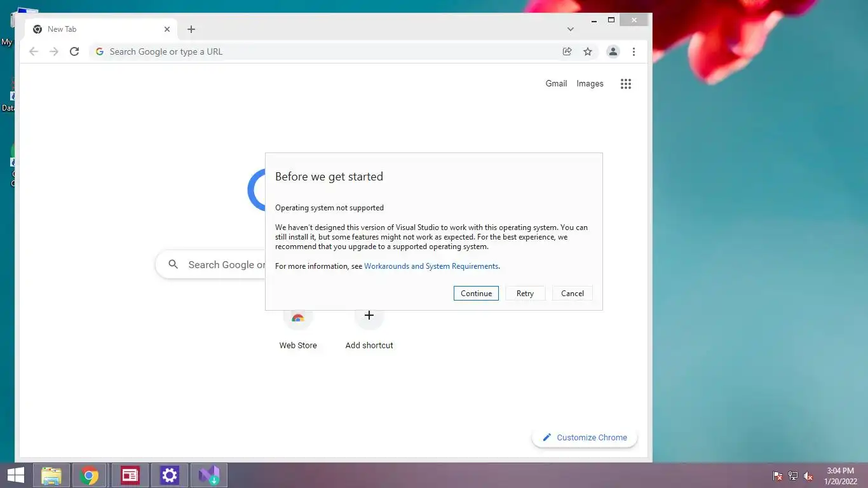Open File Explorer from the taskbar
The height and width of the screenshot is (488, 868).
[x=51, y=475]
